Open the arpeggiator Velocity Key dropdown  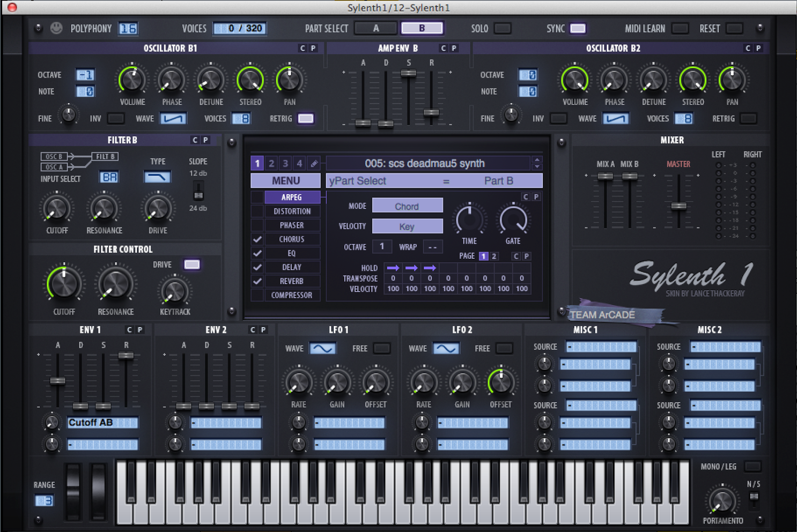407,226
